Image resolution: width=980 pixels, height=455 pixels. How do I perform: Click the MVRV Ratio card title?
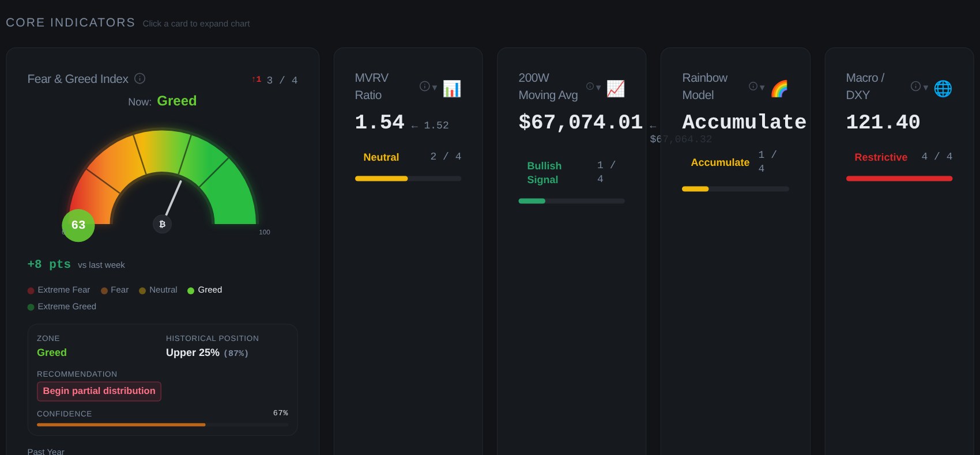pos(372,86)
